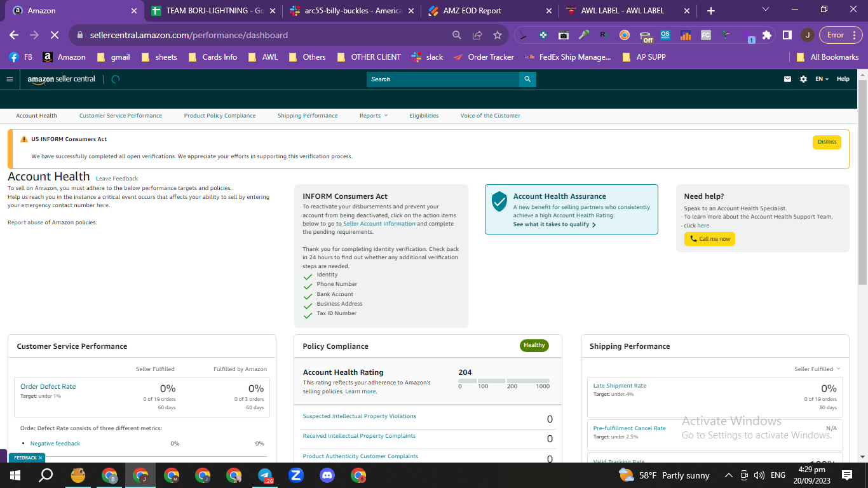868x488 pixels.
Task: Switch to the TEAM BORJ-LIGHTNING sheets tab
Action: 214,11
